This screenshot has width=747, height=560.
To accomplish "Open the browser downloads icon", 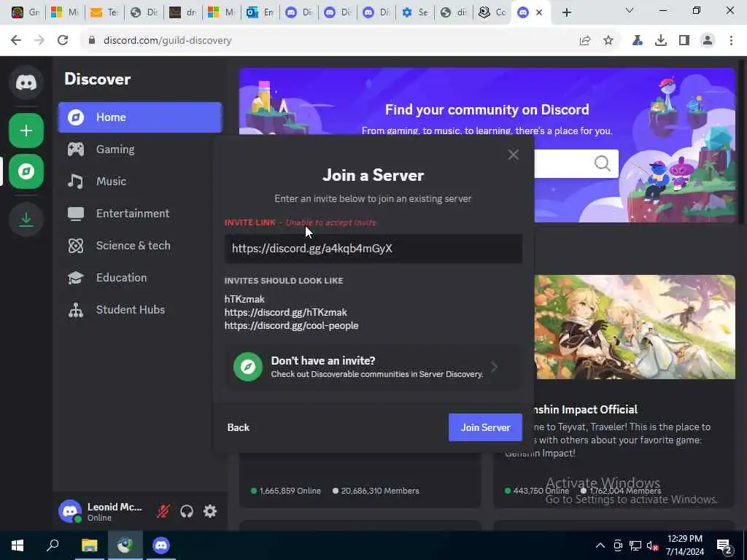I will click(661, 41).
